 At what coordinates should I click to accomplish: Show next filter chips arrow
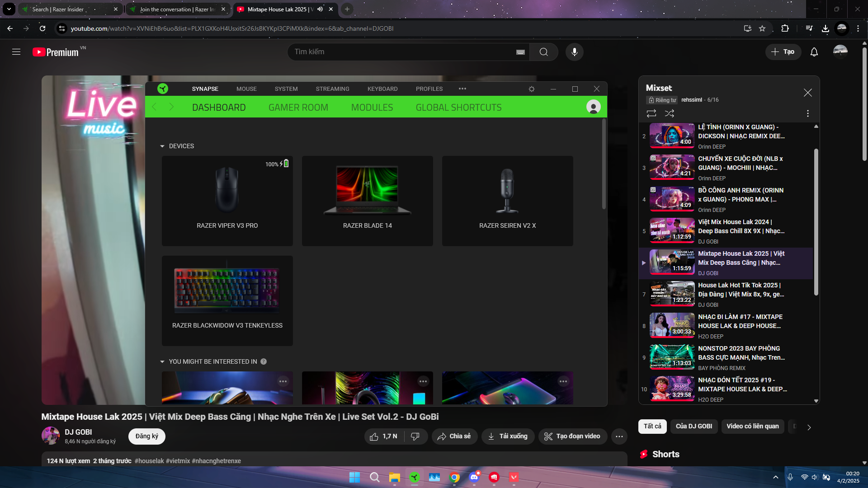coord(809,427)
